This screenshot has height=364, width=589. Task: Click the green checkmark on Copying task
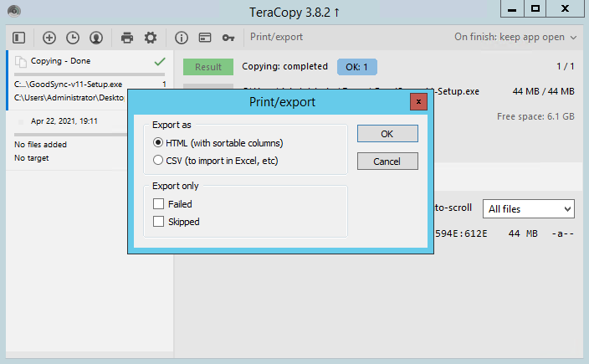[x=160, y=61]
